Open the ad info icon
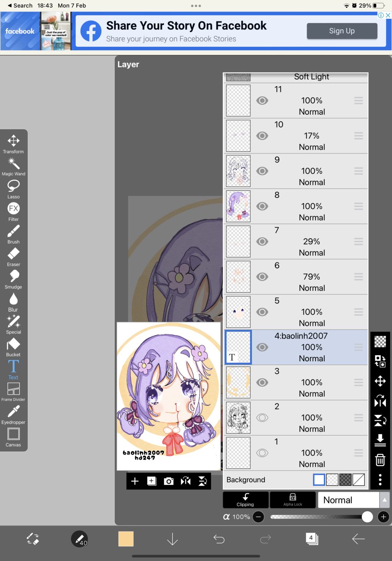Screen dimensions: 392x561 pos(381,15)
